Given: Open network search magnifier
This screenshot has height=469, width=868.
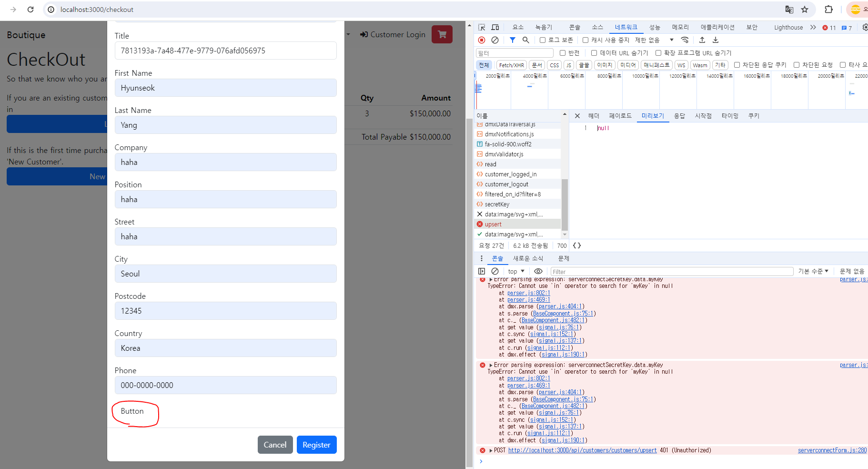Looking at the screenshot, I should [525, 40].
